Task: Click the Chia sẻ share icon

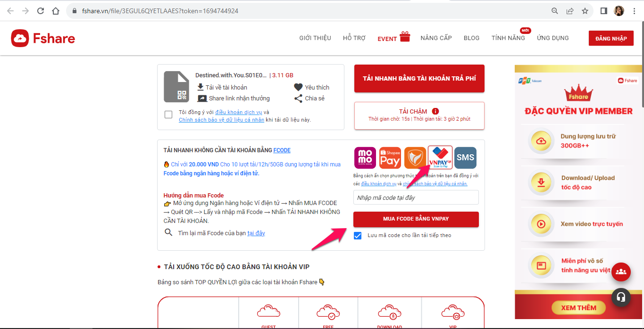Action: pos(298,99)
